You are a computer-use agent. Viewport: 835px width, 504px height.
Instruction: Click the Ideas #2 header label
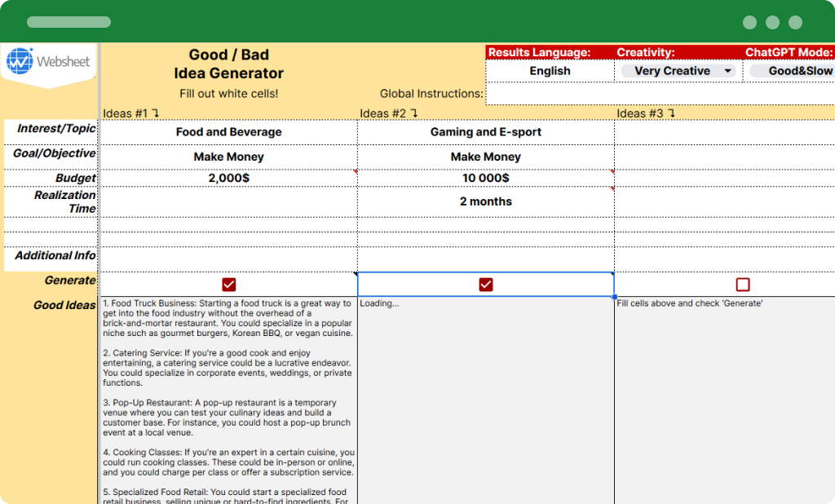(x=388, y=113)
